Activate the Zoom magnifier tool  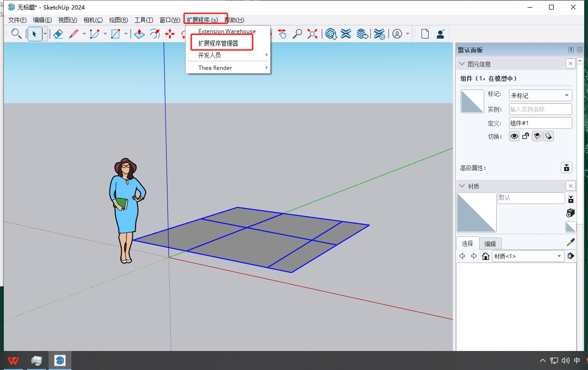[x=297, y=34]
